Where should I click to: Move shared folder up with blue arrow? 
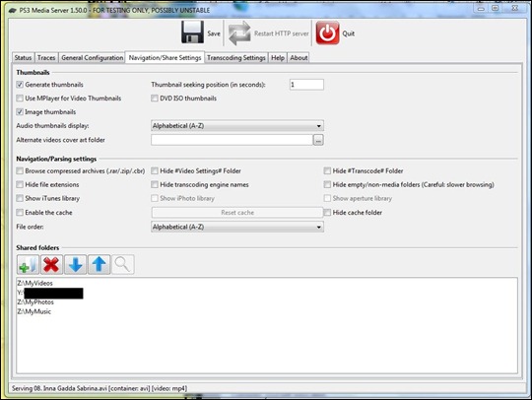tap(100, 265)
